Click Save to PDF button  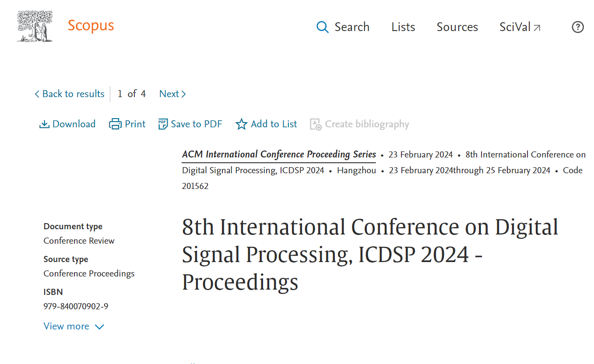(x=190, y=124)
